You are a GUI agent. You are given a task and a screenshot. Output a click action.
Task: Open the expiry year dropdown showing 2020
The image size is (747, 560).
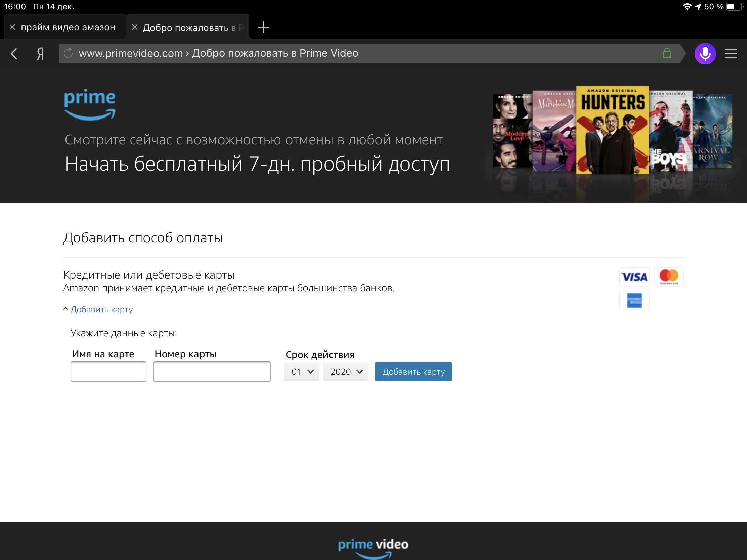(346, 372)
